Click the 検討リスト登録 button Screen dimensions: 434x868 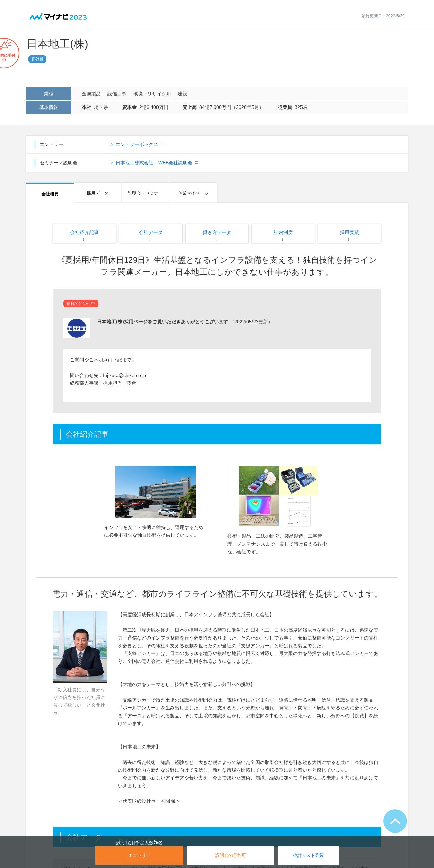(308, 855)
